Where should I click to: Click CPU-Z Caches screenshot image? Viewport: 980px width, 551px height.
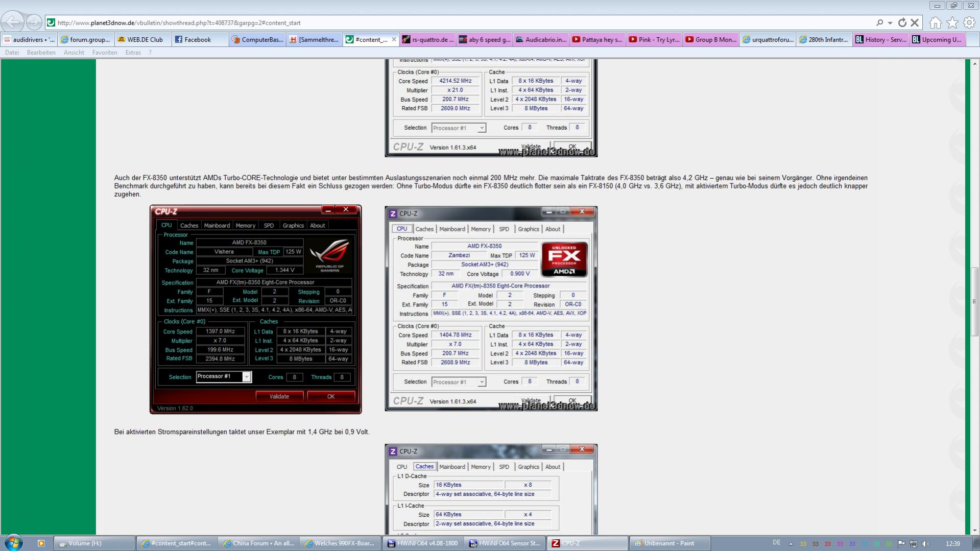pyautogui.click(x=491, y=489)
